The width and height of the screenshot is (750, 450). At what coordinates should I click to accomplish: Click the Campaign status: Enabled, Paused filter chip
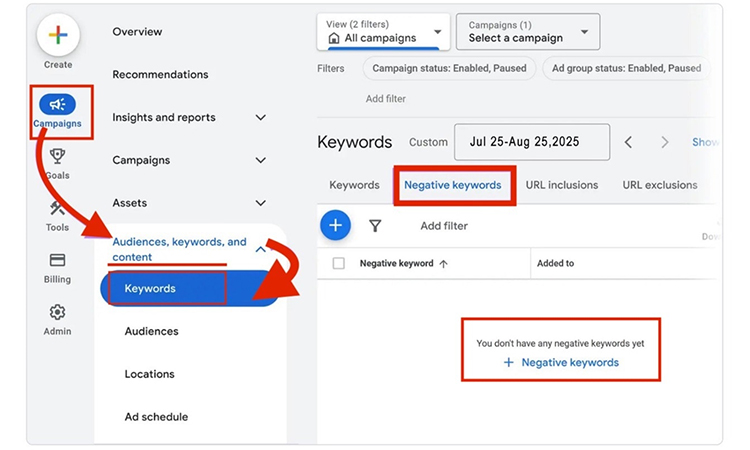tap(449, 68)
